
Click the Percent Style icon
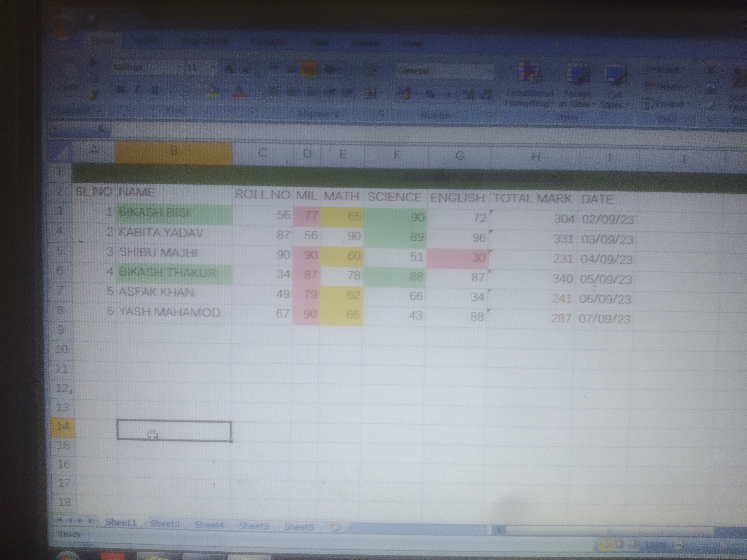tap(430, 94)
